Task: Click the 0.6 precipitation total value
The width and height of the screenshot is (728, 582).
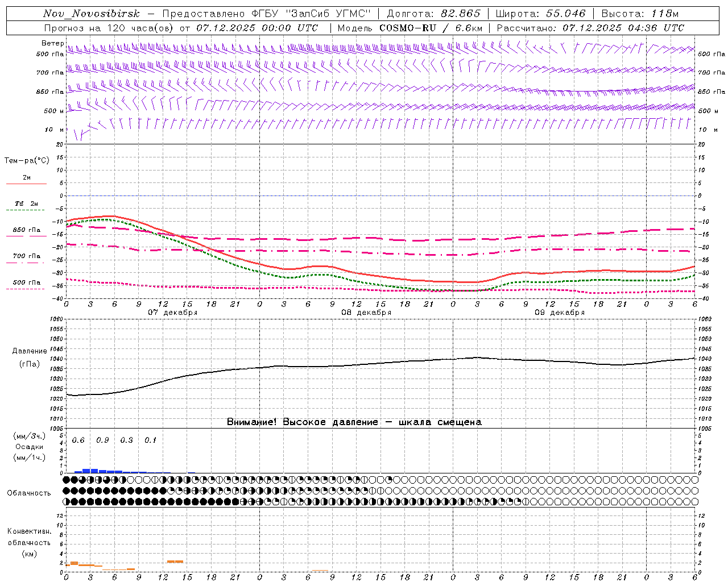Action: click(78, 440)
